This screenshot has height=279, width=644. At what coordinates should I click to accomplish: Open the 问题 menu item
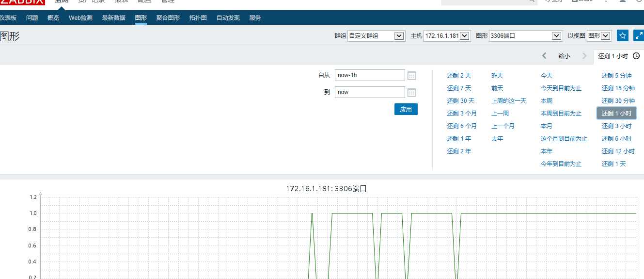click(32, 18)
